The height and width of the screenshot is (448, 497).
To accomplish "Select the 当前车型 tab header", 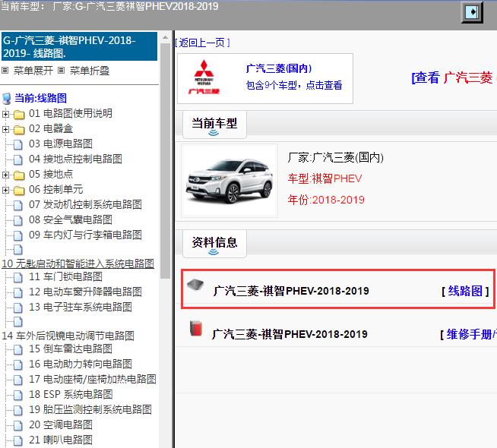I will [x=214, y=124].
